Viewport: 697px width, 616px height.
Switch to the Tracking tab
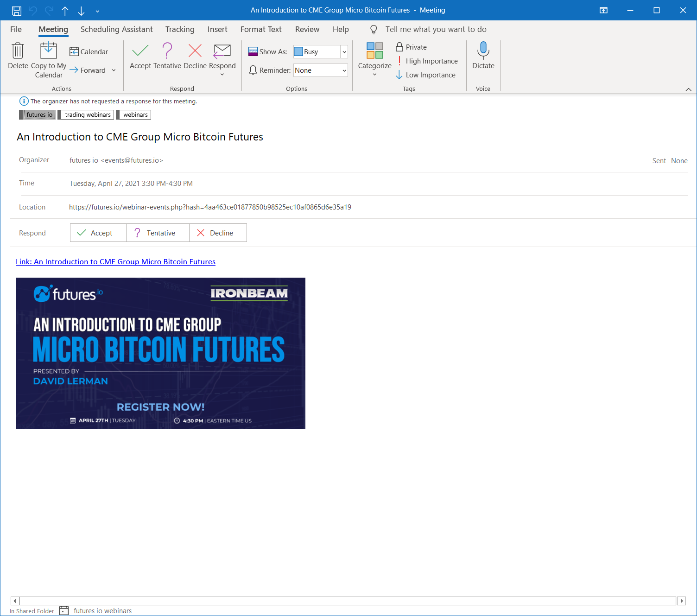tap(180, 29)
